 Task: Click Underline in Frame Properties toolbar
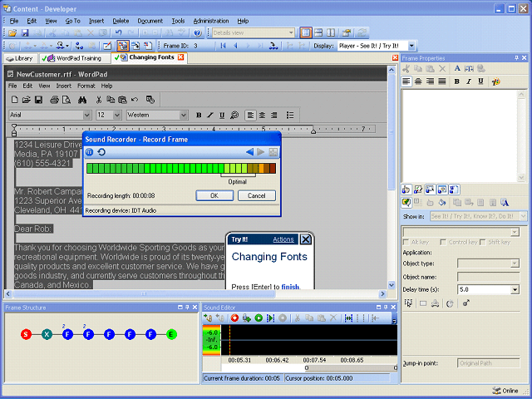point(480,81)
